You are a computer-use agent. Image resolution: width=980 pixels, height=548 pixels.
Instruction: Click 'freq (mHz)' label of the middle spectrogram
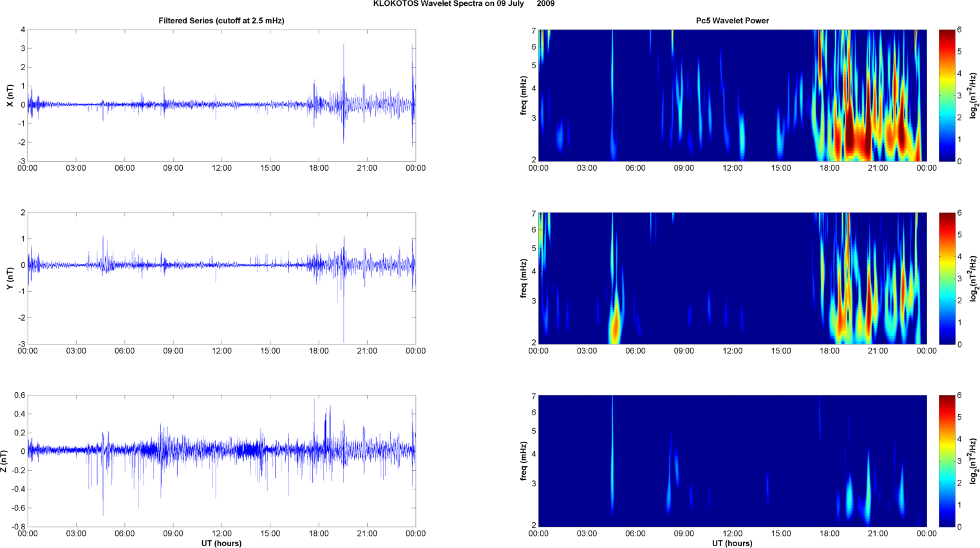(x=524, y=278)
